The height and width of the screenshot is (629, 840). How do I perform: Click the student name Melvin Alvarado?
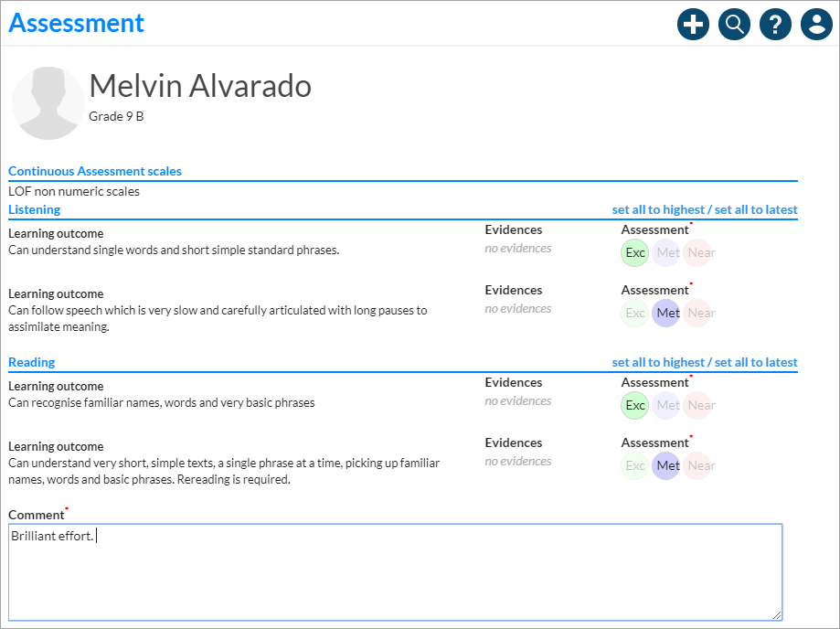click(x=200, y=86)
